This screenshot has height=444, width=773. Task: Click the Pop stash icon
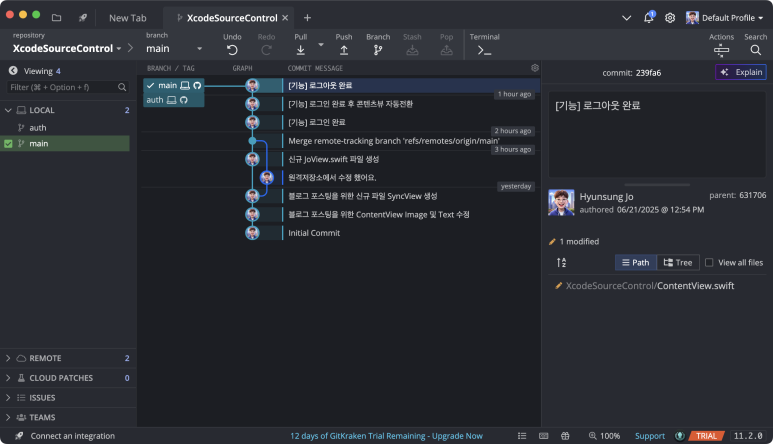[446, 50]
